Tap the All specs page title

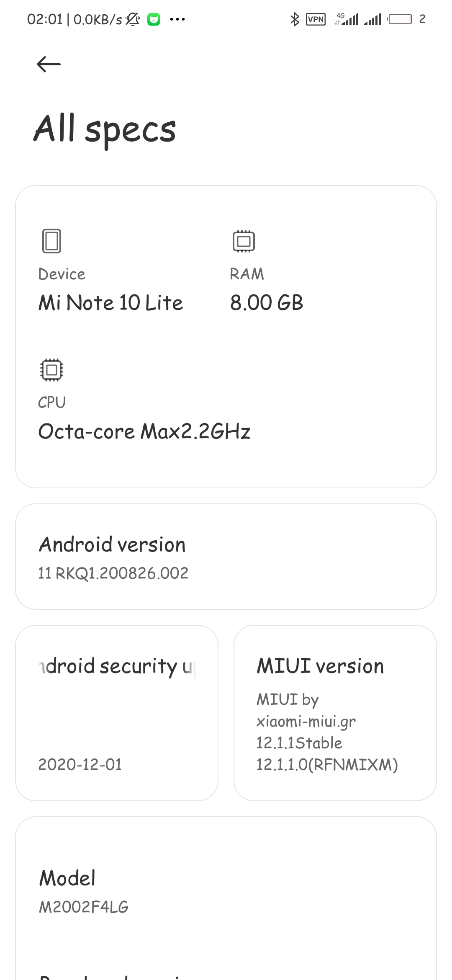(x=105, y=129)
